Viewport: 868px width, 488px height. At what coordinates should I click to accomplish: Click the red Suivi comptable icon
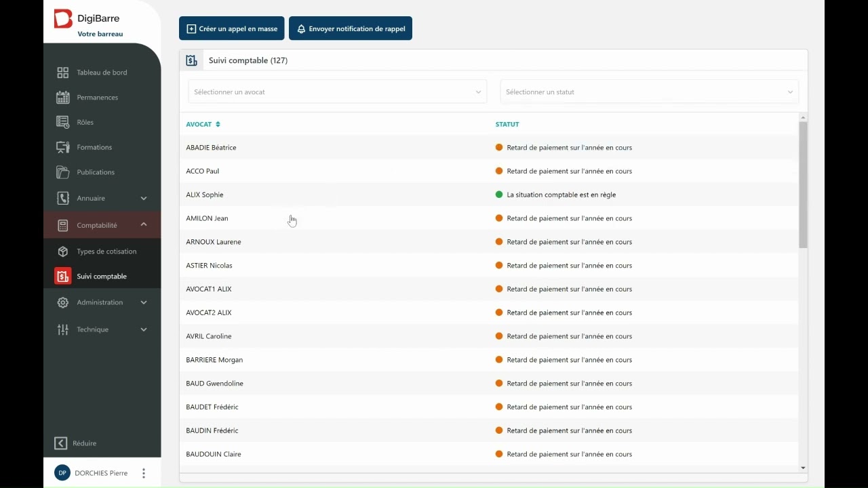point(63,277)
